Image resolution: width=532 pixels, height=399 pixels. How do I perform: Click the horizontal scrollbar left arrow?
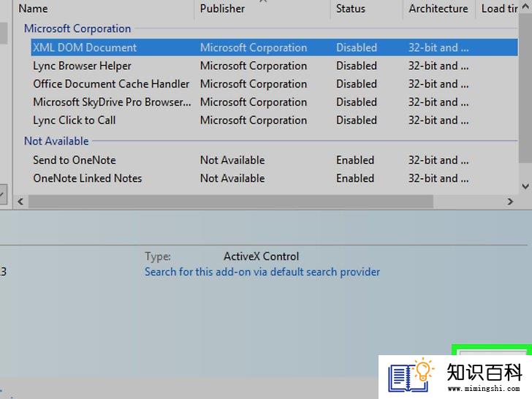pos(20,202)
